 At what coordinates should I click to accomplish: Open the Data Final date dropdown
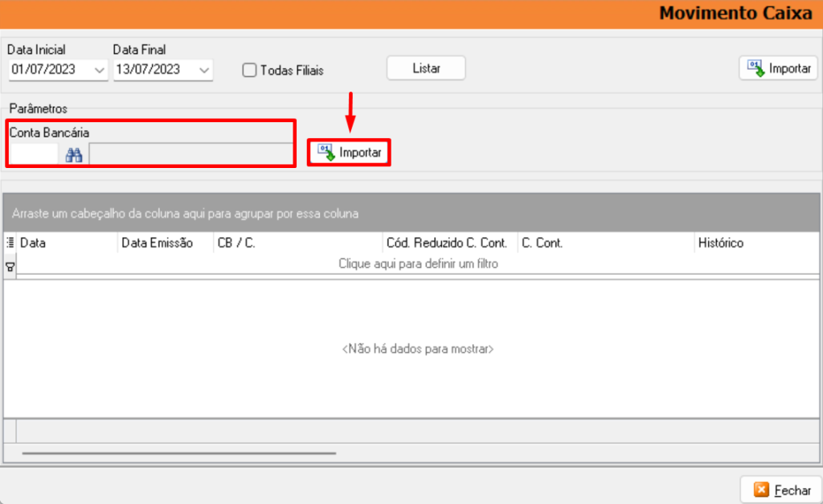click(204, 70)
